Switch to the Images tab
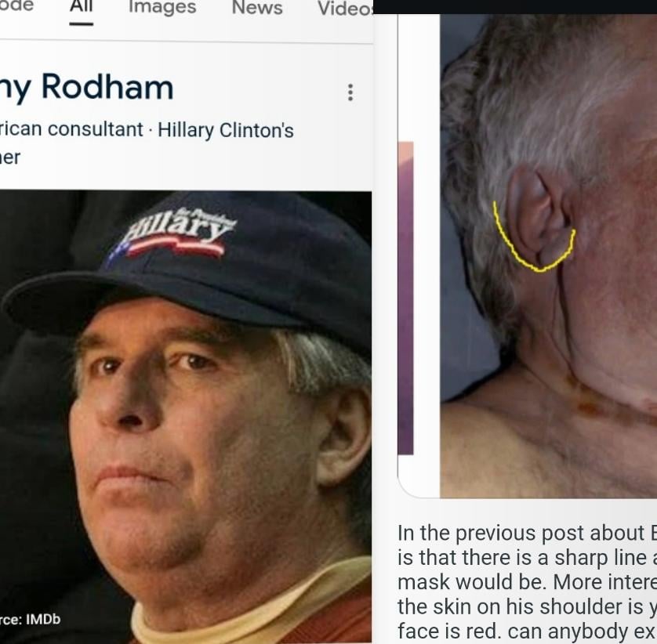 pos(162,7)
